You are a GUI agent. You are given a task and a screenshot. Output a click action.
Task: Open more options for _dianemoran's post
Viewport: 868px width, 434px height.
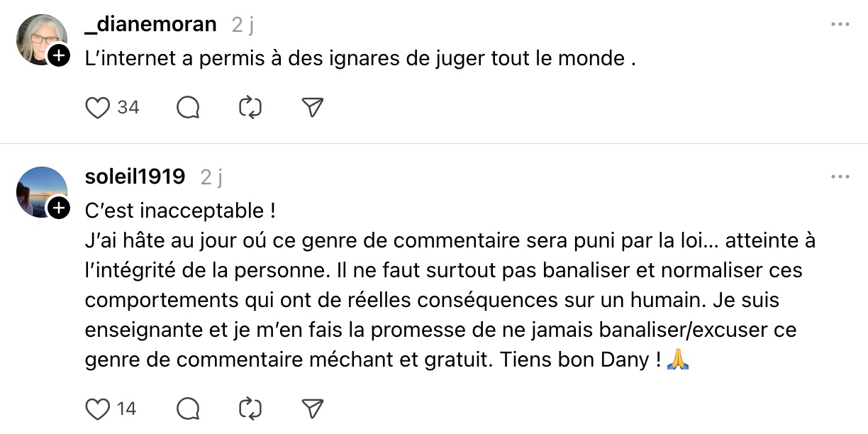tap(840, 25)
